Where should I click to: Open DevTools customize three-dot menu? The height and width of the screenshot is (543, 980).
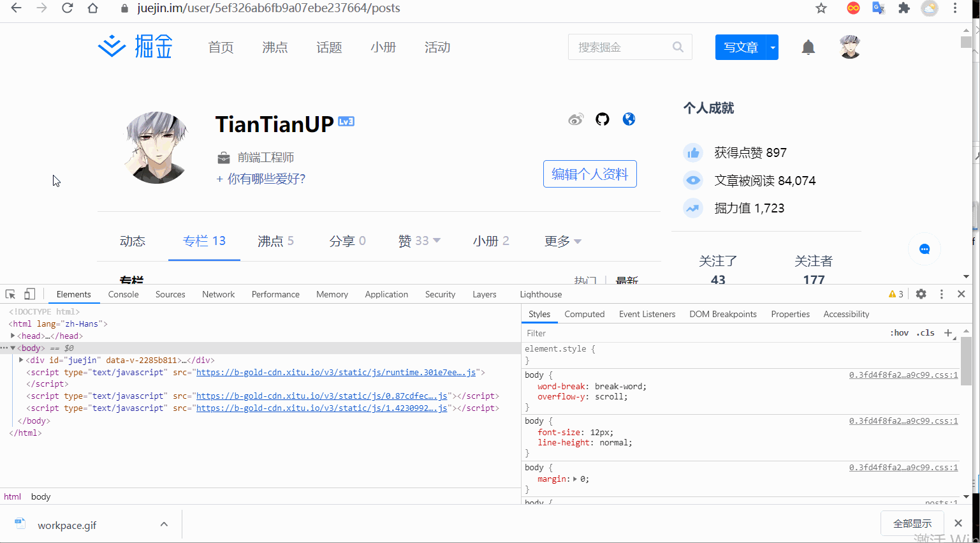(x=942, y=294)
